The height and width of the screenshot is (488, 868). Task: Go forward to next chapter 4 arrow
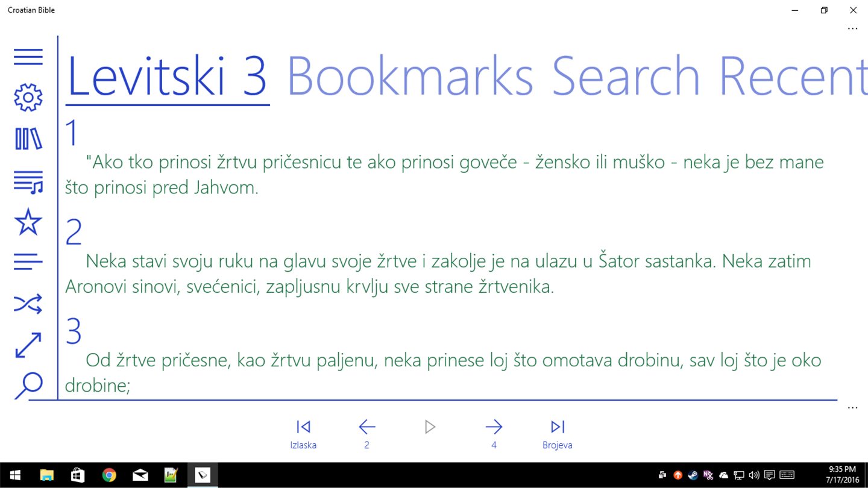click(x=494, y=434)
